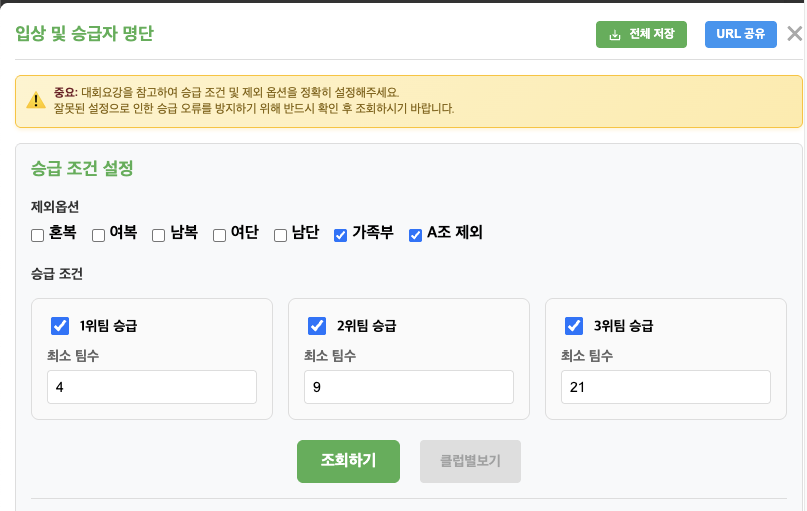Uncheck the 가족부 exclusion checkbox
807x511 pixels.
coord(341,235)
